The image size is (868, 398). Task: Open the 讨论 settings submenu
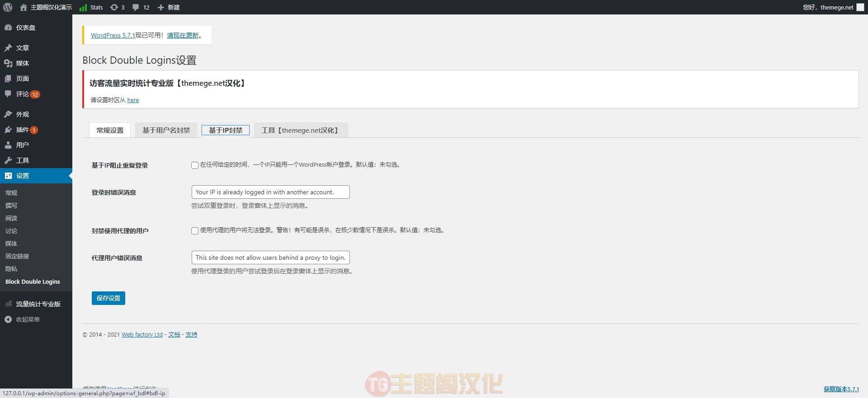pos(11,231)
